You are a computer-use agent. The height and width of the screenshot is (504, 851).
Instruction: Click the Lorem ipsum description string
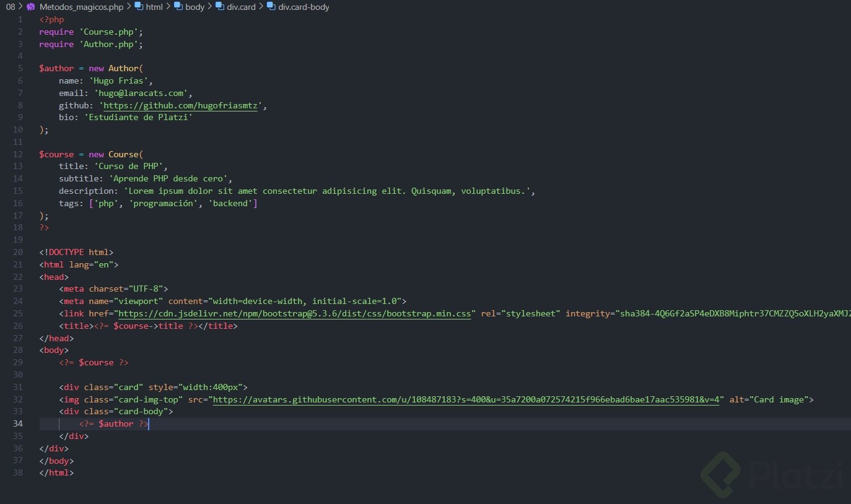tap(326, 191)
